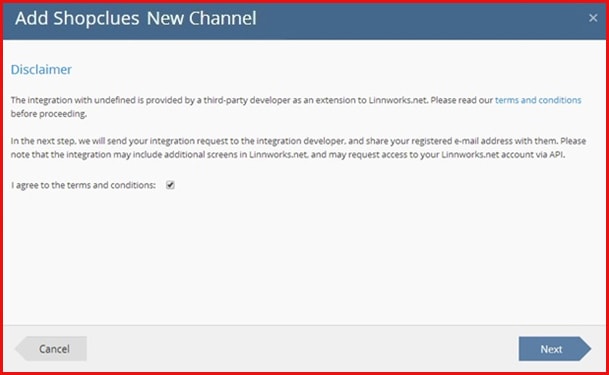Open the terms and conditions link
The image size is (609, 375).
coord(538,100)
